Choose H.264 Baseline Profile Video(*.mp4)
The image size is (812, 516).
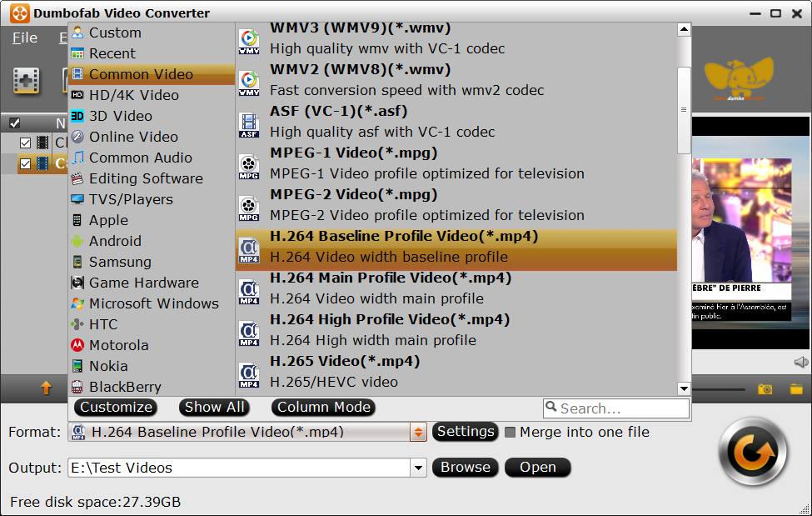pos(456,250)
